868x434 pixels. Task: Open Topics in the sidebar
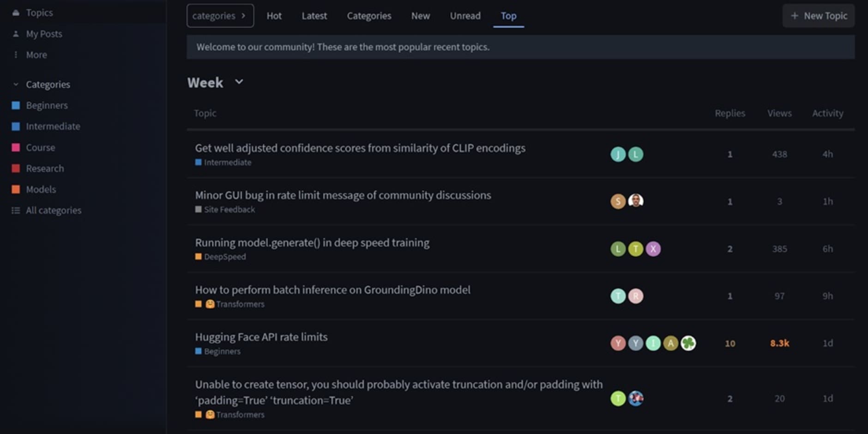click(39, 13)
